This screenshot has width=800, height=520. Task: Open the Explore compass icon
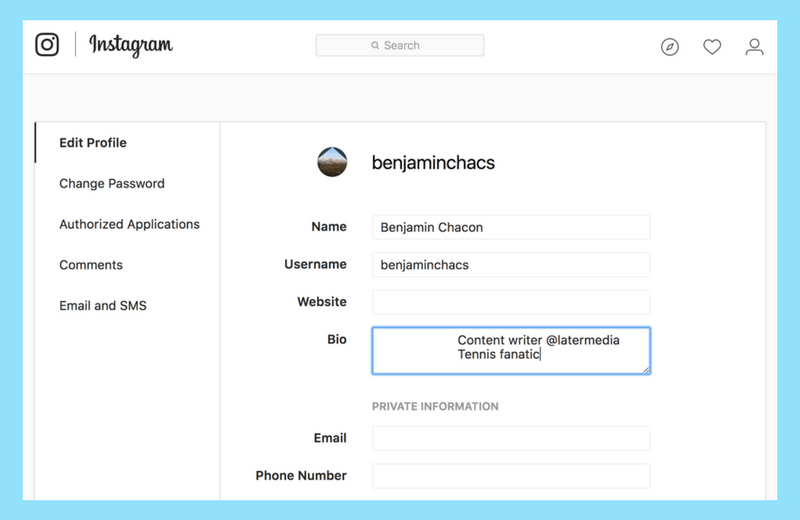669,47
